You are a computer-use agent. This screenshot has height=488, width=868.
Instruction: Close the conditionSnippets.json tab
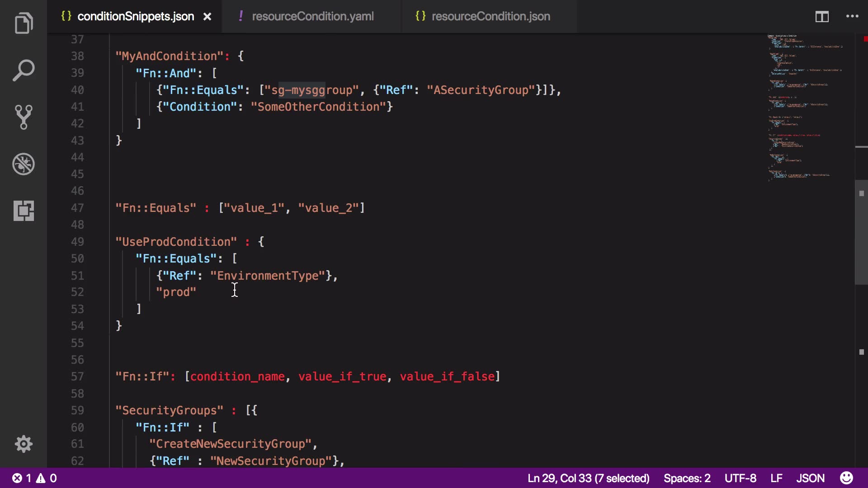tap(207, 17)
